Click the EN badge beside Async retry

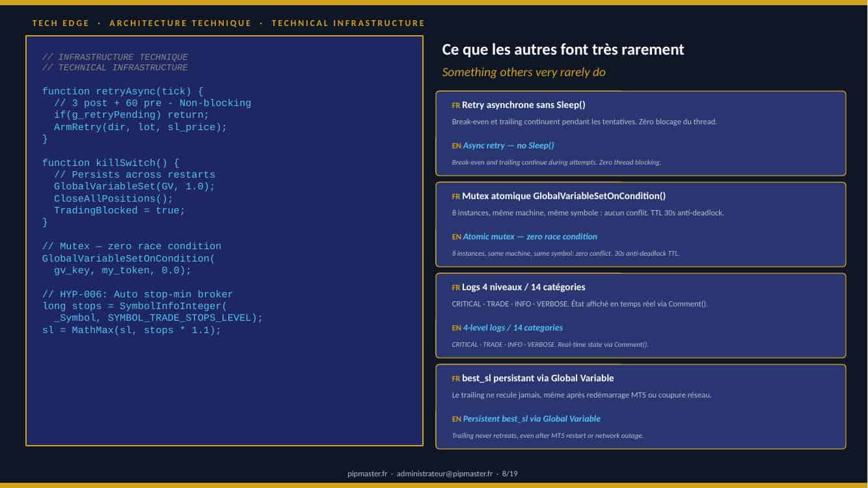pos(456,146)
